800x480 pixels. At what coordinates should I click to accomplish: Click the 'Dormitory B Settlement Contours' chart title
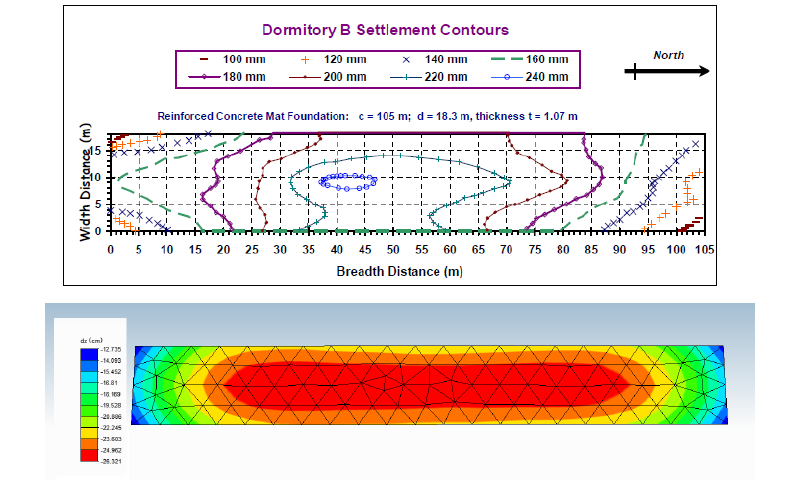385,30
